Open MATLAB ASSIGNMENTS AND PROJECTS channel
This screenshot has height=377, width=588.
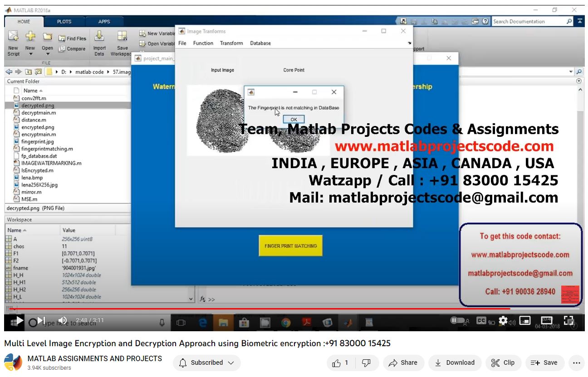[x=95, y=358]
